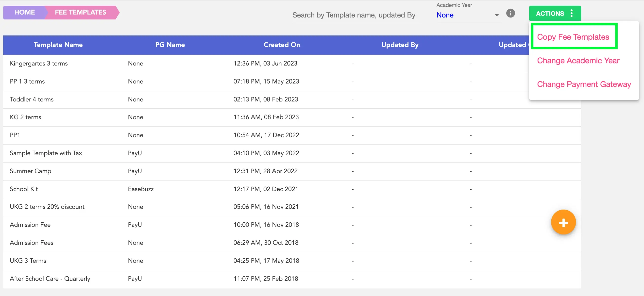Open the Kingergartes 3 terms template

(x=39, y=64)
